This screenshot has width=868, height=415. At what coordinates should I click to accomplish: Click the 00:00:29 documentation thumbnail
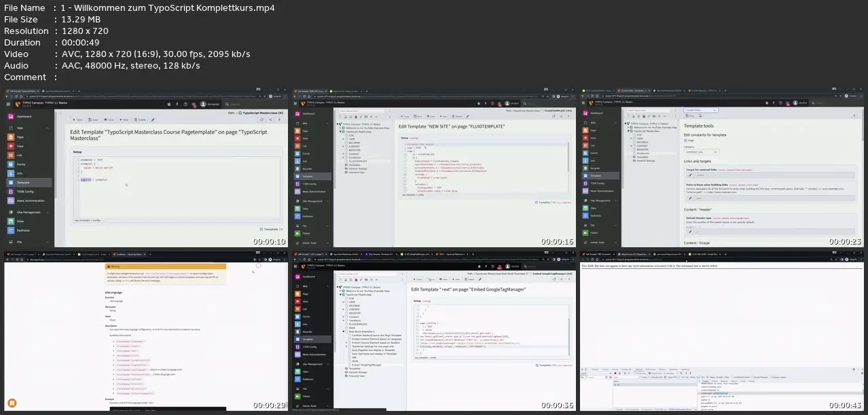[145, 330]
